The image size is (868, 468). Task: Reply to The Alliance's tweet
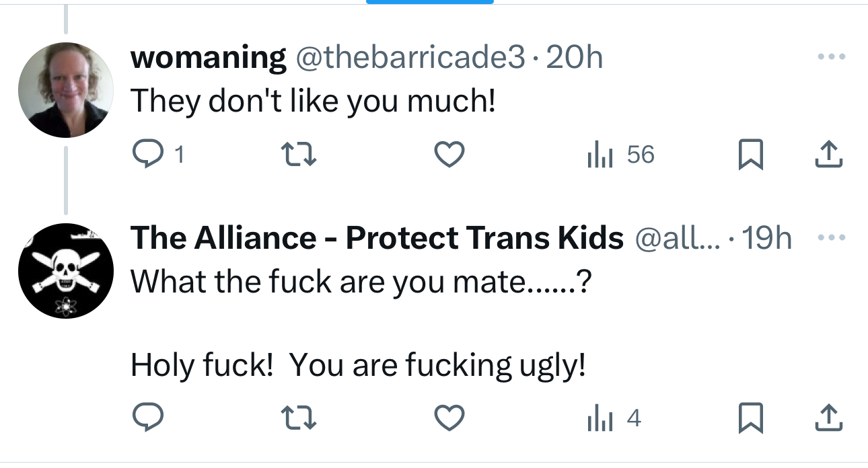(x=147, y=420)
